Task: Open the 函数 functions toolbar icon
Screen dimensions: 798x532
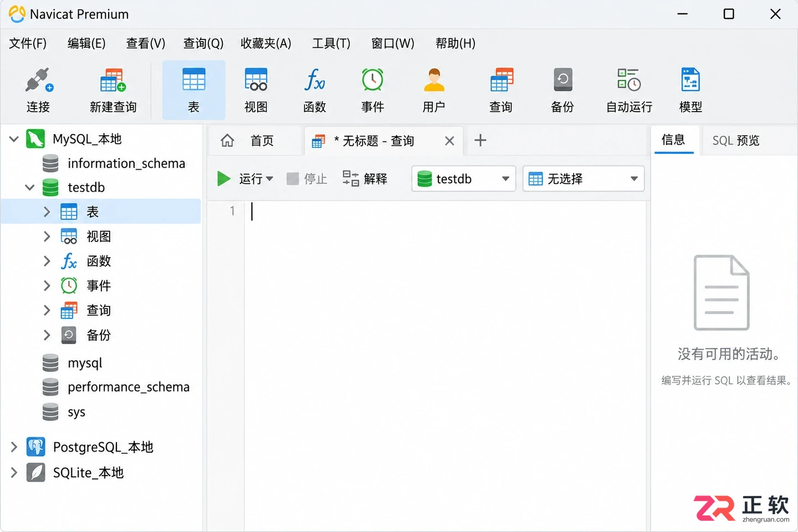Action: [x=314, y=80]
